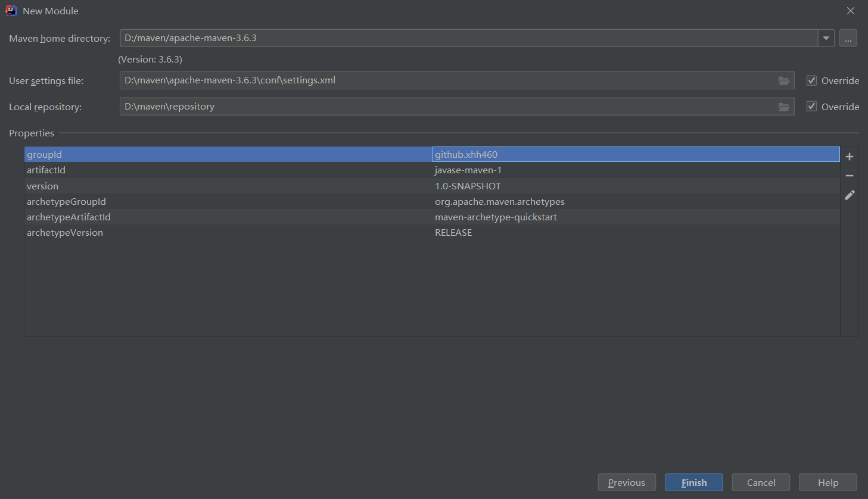Click the edit property pencil icon
Image resolution: width=868 pixels, height=499 pixels.
pos(850,195)
